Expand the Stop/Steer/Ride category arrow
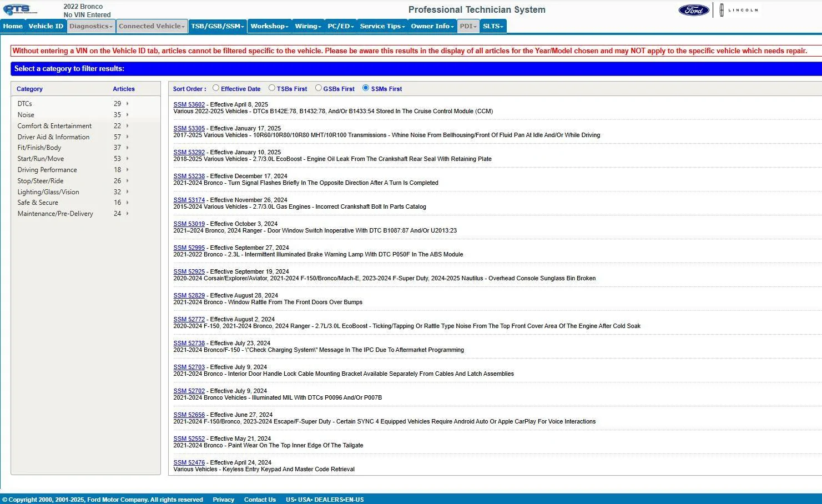Viewport: 822px width, 504px height. click(128, 181)
